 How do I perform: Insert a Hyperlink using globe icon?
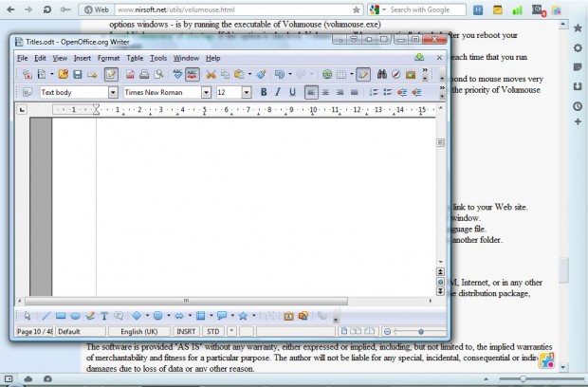pyautogui.click(x=326, y=74)
